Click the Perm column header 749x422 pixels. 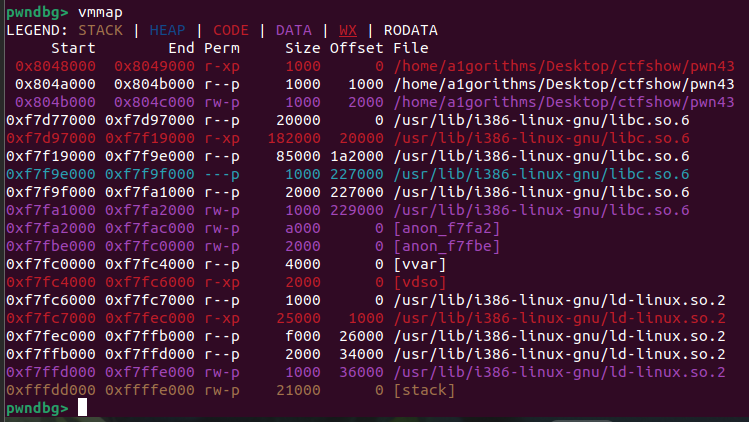click(221, 48)
